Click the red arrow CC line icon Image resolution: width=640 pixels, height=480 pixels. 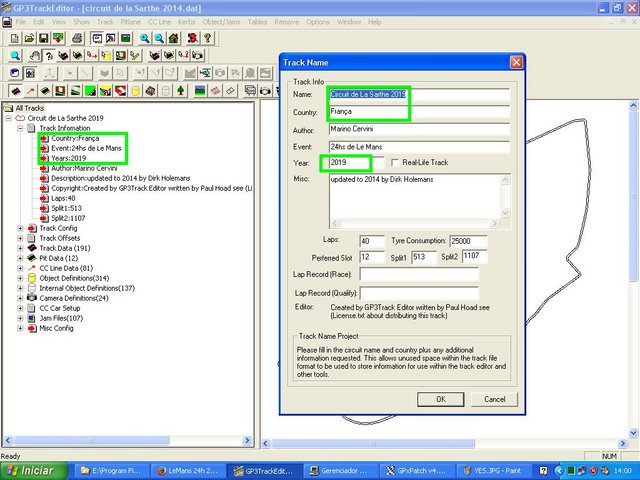30,90
